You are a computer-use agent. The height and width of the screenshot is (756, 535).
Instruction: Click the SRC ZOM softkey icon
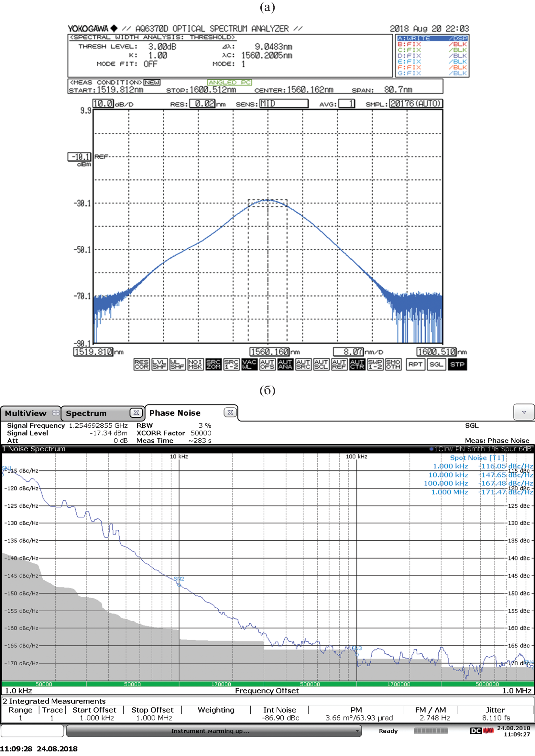point(213,364)
